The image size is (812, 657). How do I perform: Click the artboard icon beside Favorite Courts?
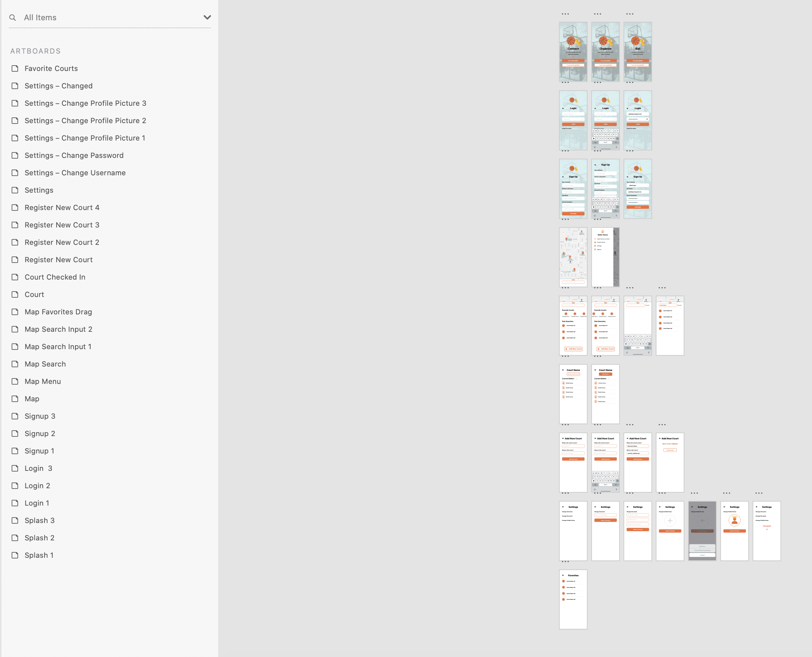tap(15, 68)
